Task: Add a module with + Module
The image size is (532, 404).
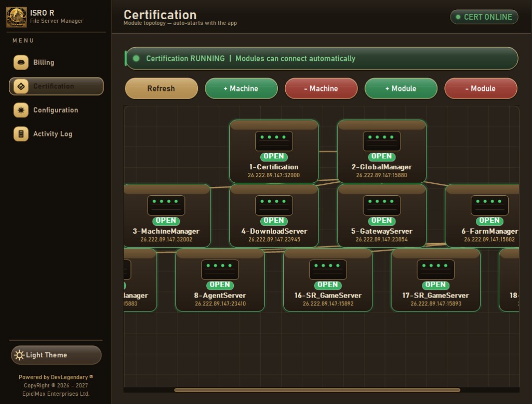Action: coord(401,88)
